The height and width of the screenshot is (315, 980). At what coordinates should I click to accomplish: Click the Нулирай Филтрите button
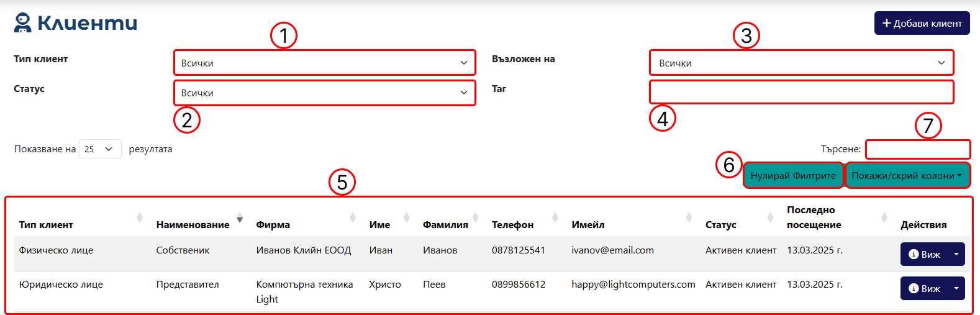click(x=793, y=175)
